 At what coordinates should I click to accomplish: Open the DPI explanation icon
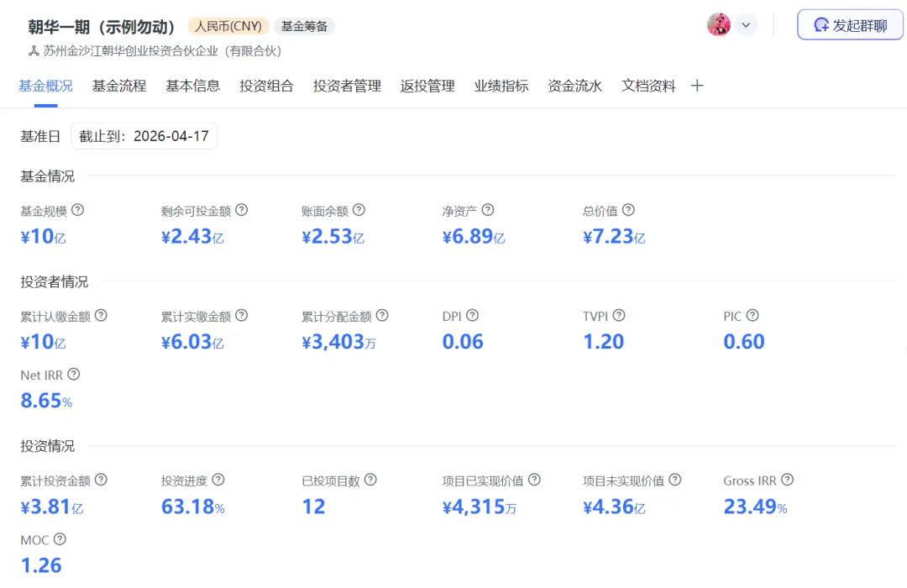point(472,315)
